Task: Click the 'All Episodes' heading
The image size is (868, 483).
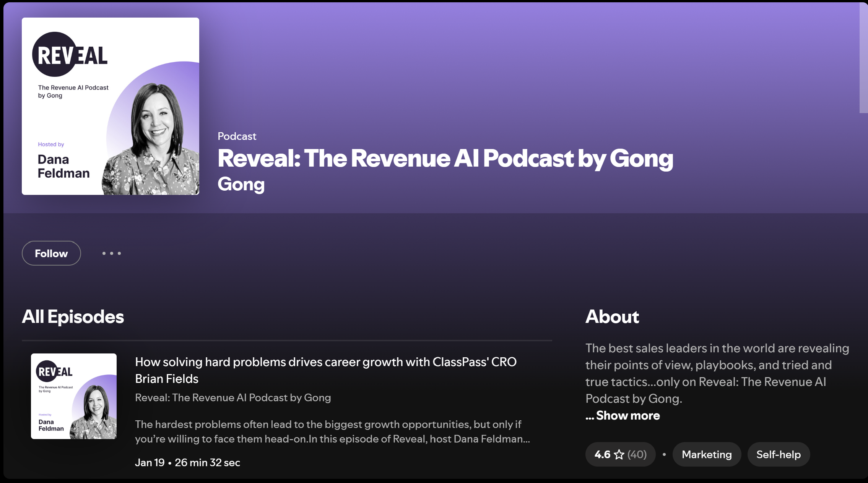Action: (x=73, y=317)
